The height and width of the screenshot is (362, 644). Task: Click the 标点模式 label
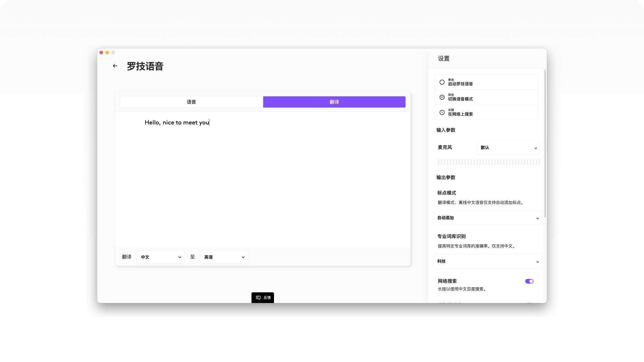coord(447,193)
